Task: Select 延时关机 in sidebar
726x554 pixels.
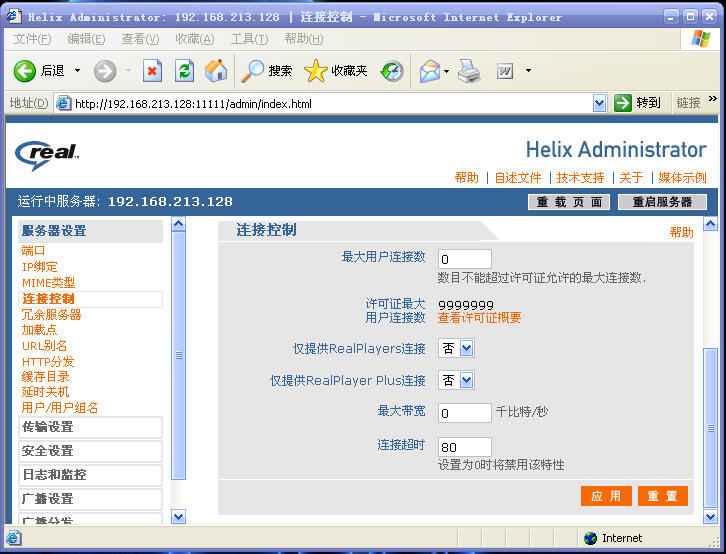Action: tap(45, 392)
